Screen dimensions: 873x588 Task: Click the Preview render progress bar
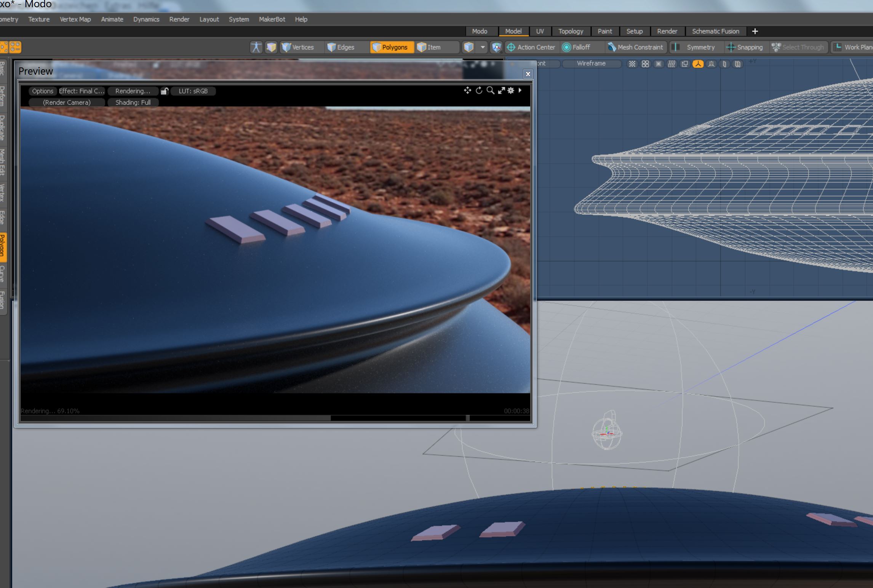244,418
